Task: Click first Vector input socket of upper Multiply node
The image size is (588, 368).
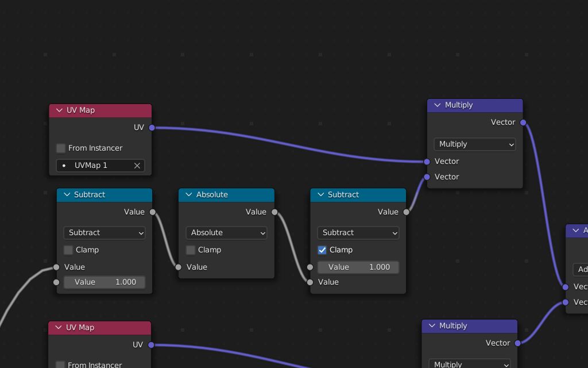Action: click(427, 162)
